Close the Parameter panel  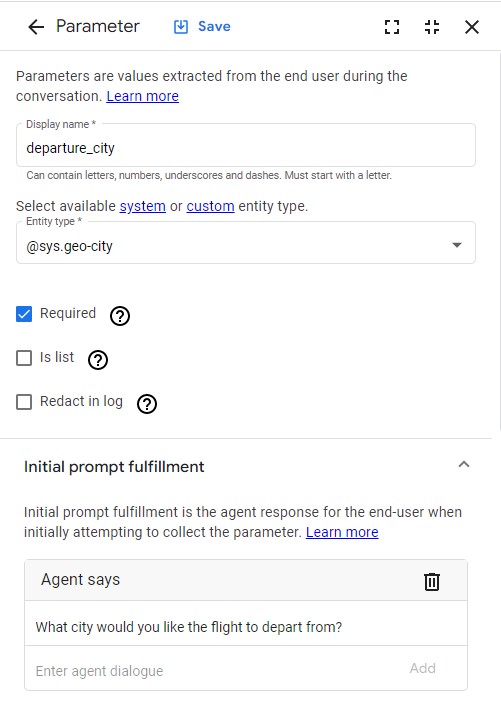point(472,27)
